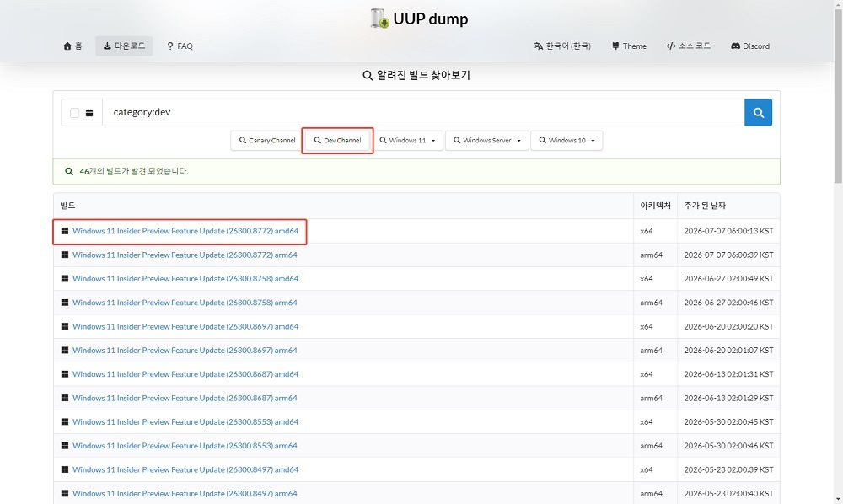The height and width of the screenshot is (504, 843).
Task: Select date 2026-06-27 02:00:49 KST
Action: [x=728, y=278]
